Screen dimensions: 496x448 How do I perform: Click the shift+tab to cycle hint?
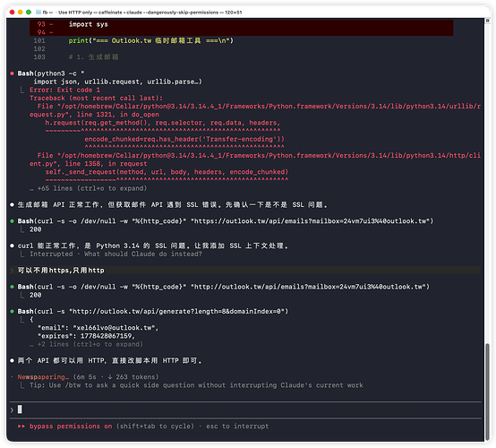point(155,426)
